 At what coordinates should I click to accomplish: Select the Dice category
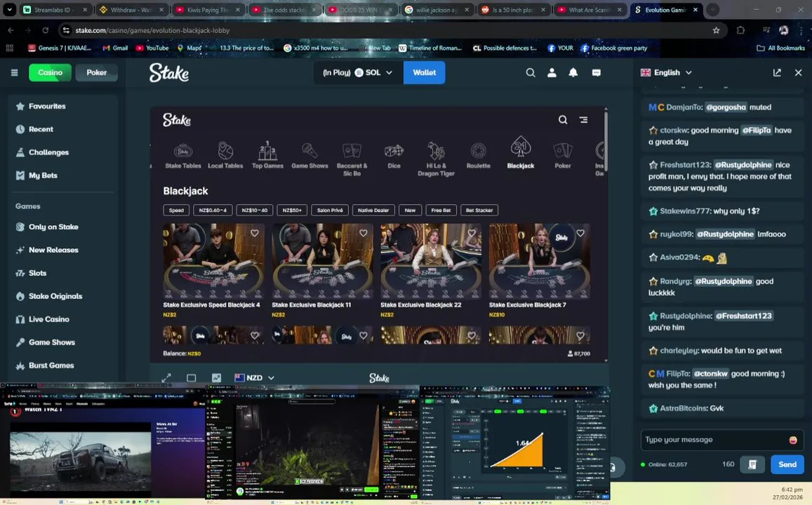[394, 155]
